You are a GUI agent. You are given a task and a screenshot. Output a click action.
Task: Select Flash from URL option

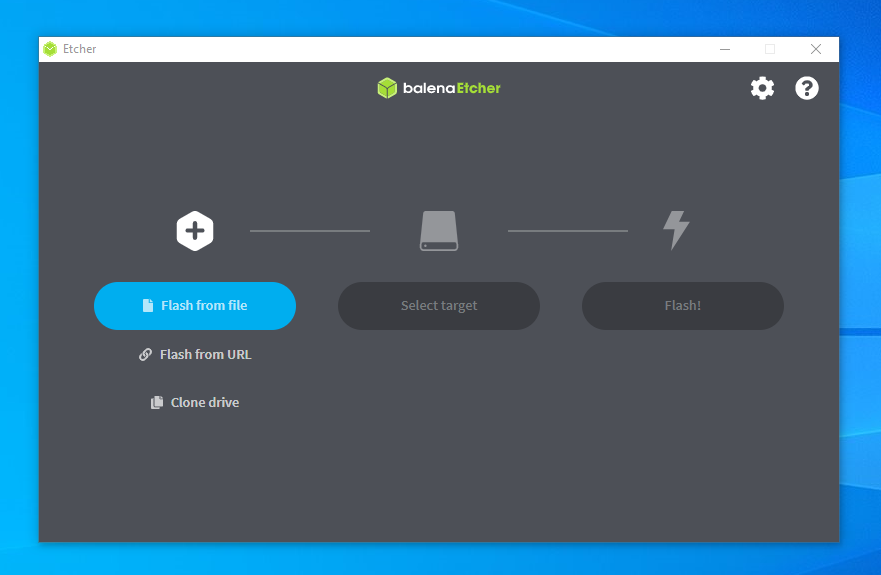click(x=195, y=355)
